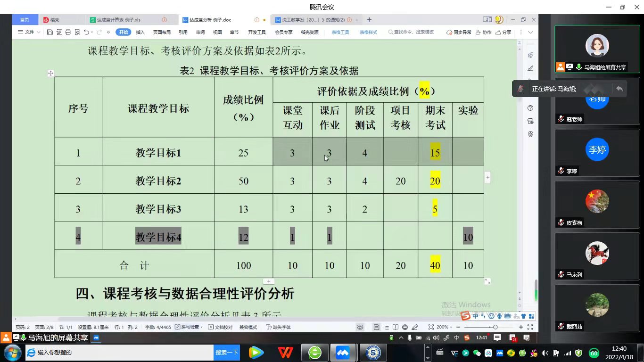Switch to reading view book icon
Viewport: 644px width, 362px height.
pos(396,327)
